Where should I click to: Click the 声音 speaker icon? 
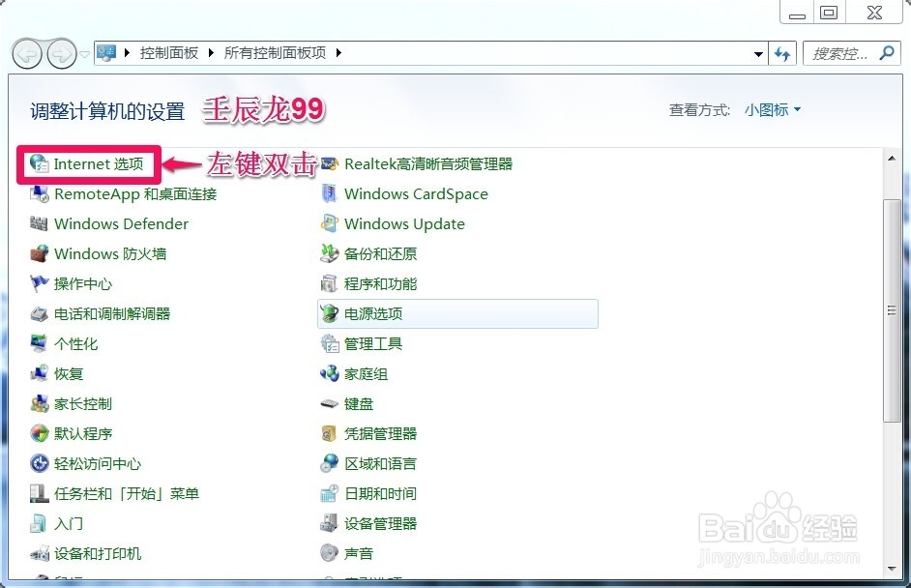tap(330, 552)
